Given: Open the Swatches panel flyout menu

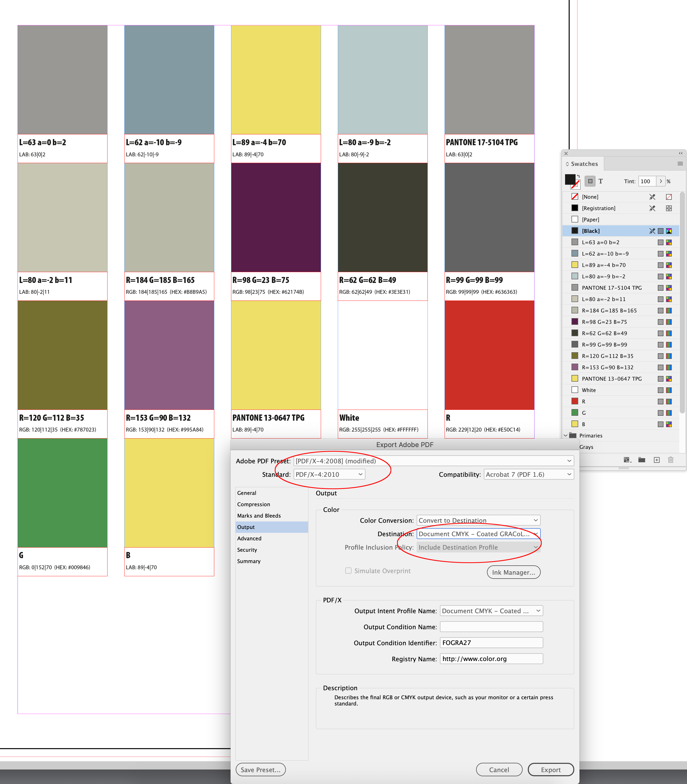Looking at the screenshot, I should click(680, 164).
